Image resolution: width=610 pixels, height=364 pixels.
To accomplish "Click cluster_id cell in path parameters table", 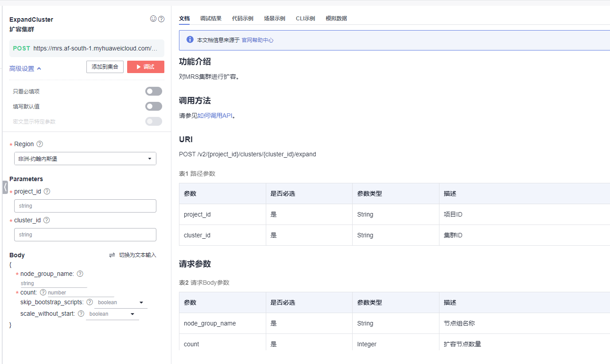I will click(x=222, y=235).
